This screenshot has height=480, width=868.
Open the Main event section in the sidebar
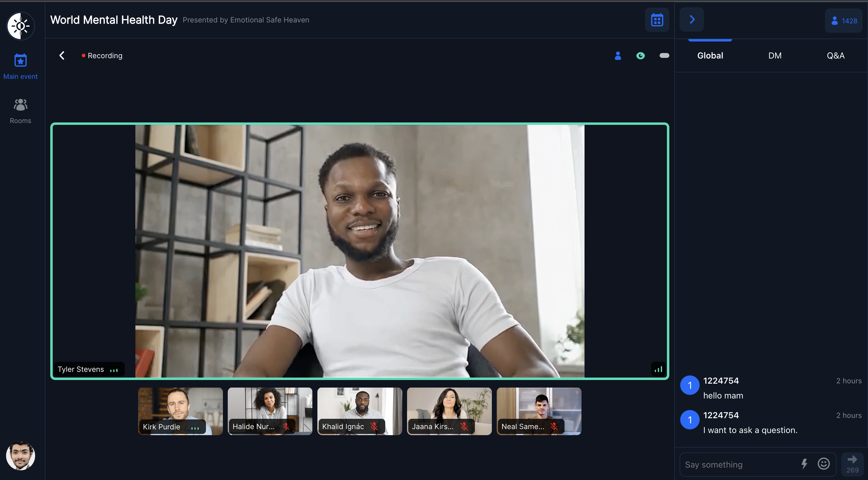tap(20, 66)
